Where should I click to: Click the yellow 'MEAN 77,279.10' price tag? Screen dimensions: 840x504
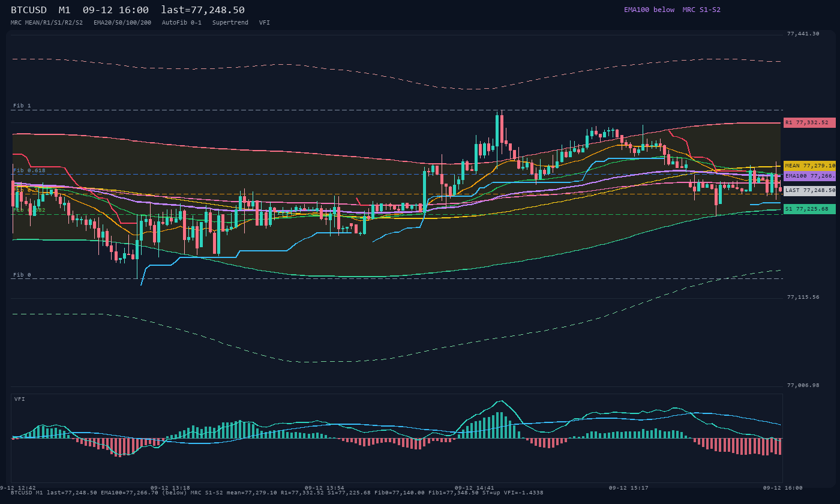tap(809, 166)
